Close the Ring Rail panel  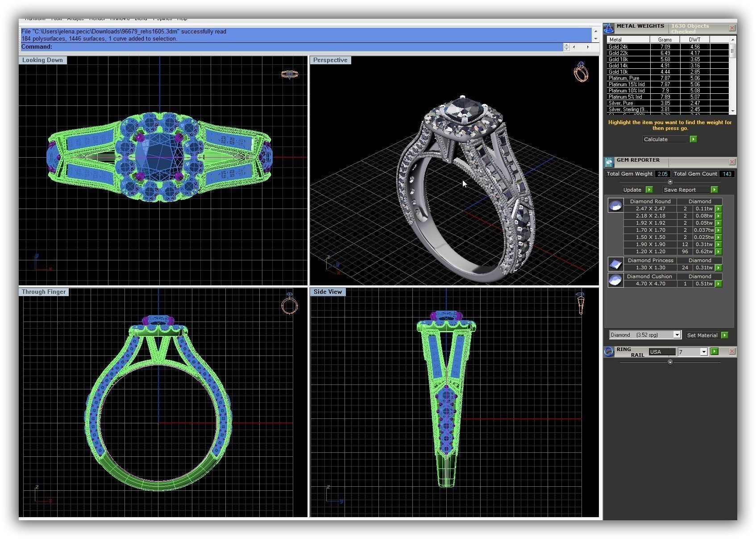coord(732,351)
